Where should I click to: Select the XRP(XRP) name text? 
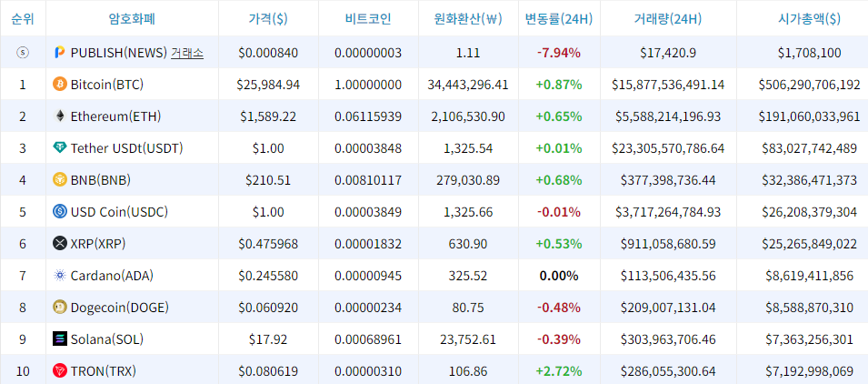click(98, 244)
